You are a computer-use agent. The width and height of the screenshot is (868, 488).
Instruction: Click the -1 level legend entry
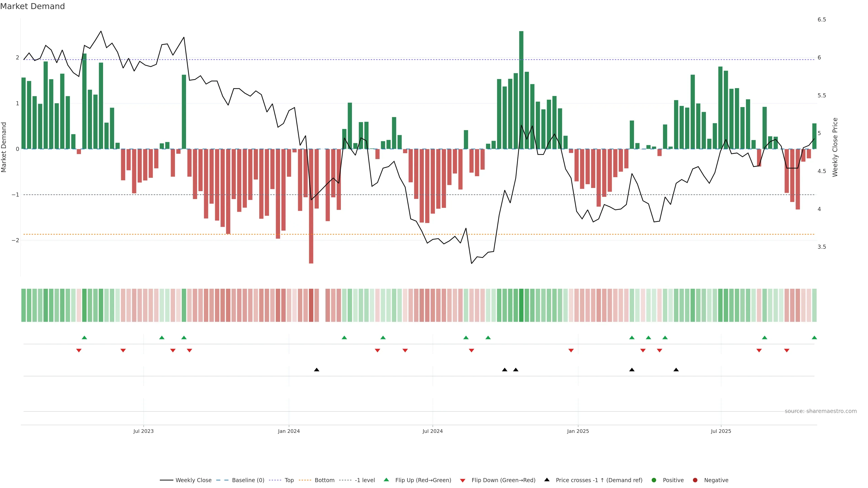click(365, 480)
